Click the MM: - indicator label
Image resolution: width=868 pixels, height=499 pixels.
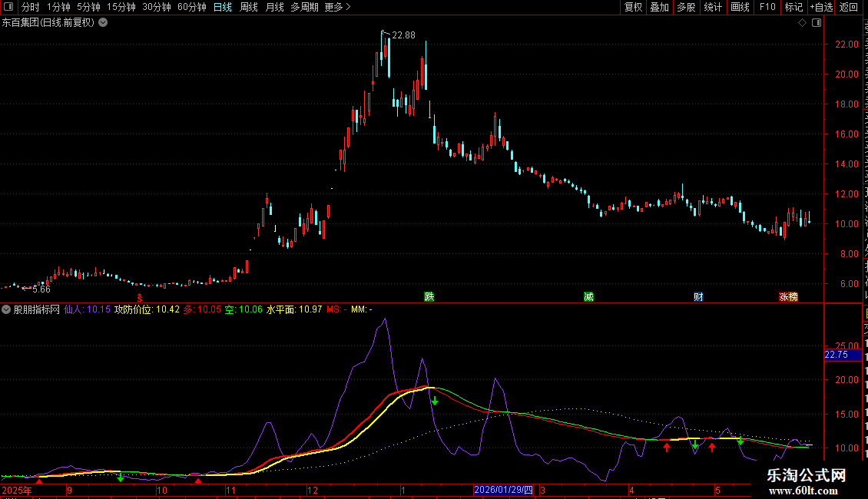[362, 310]
